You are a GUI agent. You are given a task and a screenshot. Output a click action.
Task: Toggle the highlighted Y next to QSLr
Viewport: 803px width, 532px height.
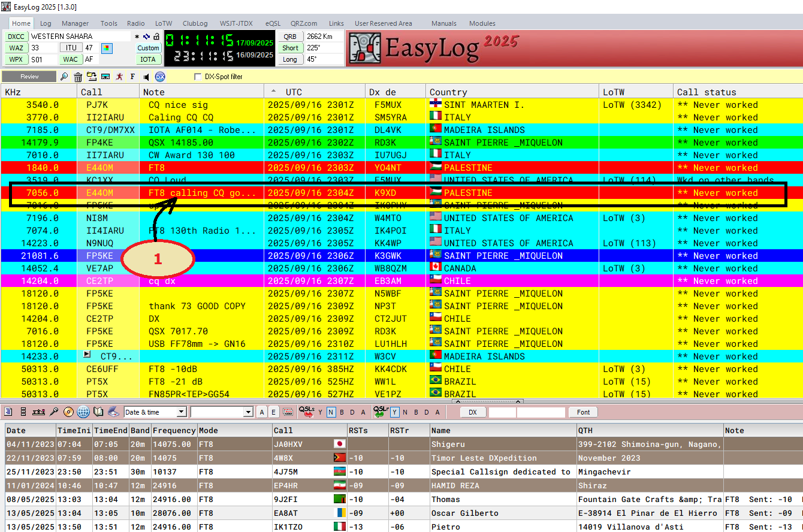tap(395, 412)
